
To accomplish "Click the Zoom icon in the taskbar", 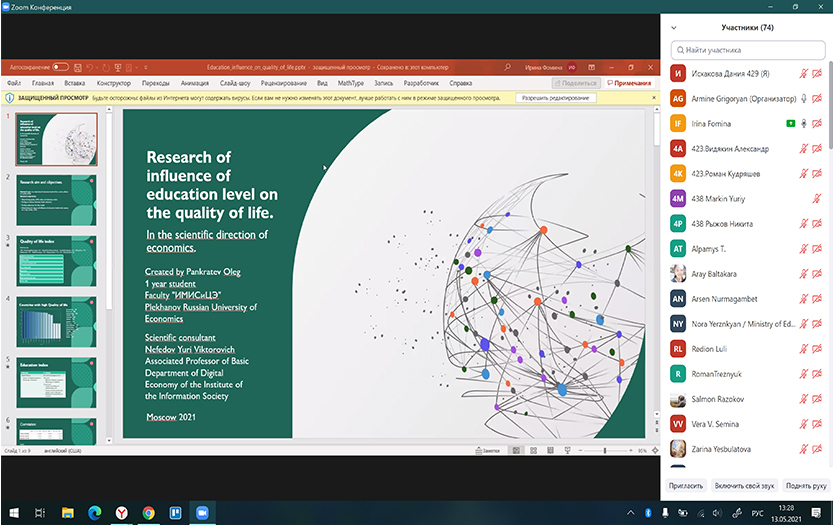I will click(x=202, y=512).
